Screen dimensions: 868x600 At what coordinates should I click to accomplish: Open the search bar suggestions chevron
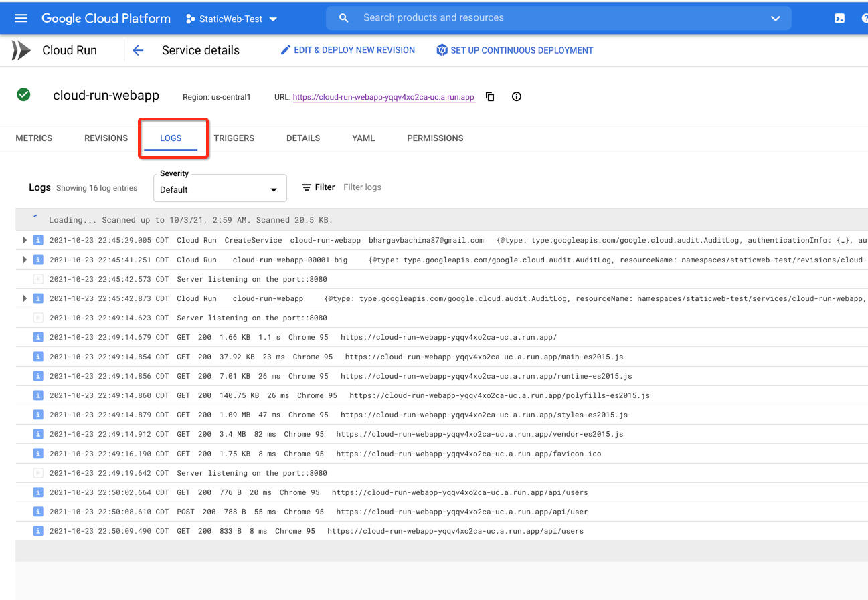(x=775, y=18)
